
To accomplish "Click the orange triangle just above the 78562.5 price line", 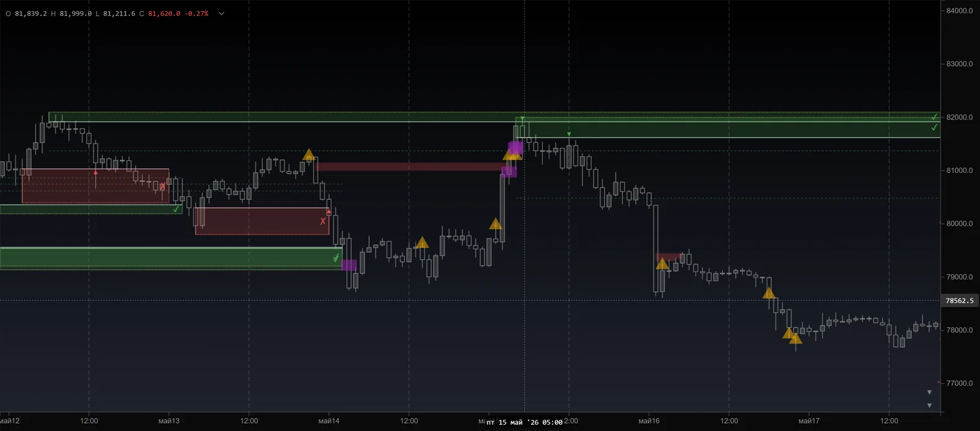I will click(x=769, y=293).
